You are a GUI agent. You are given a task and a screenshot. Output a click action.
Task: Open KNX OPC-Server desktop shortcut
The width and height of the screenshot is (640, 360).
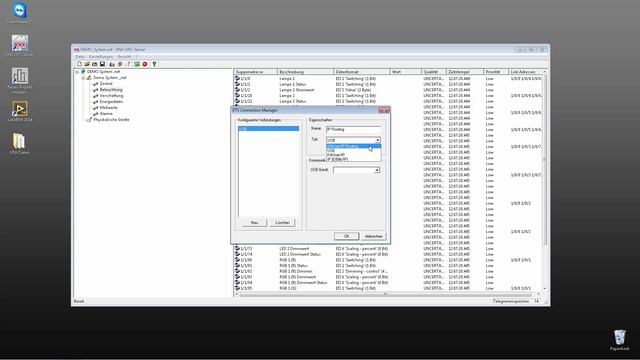click(x=19, y=46)
